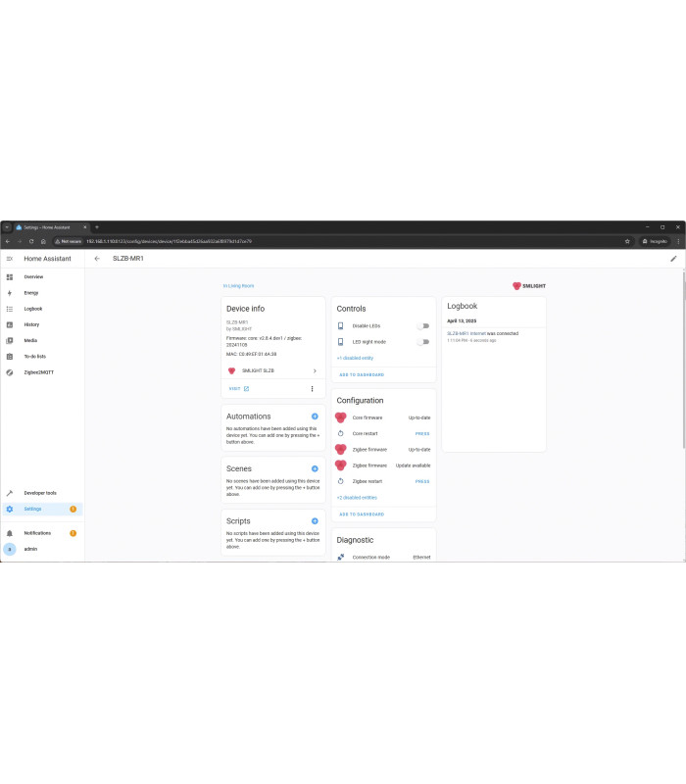This screenshot has width=686, height=784.
Task: Open Energy in the sidebar
Action: click(x=31, y=293)
